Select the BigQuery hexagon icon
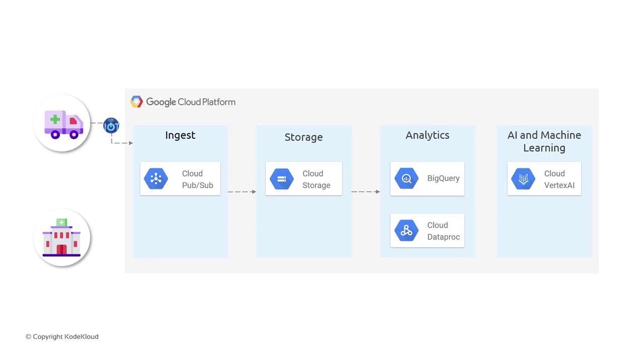 [407, 178]
